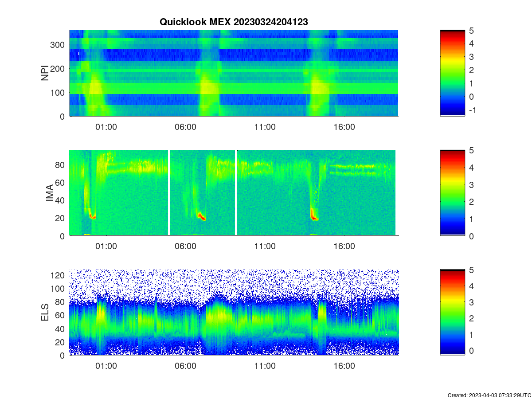Click the "16:00" tick under the NPI plot
This screenshot has height=399, width=532.
[344, 127]
